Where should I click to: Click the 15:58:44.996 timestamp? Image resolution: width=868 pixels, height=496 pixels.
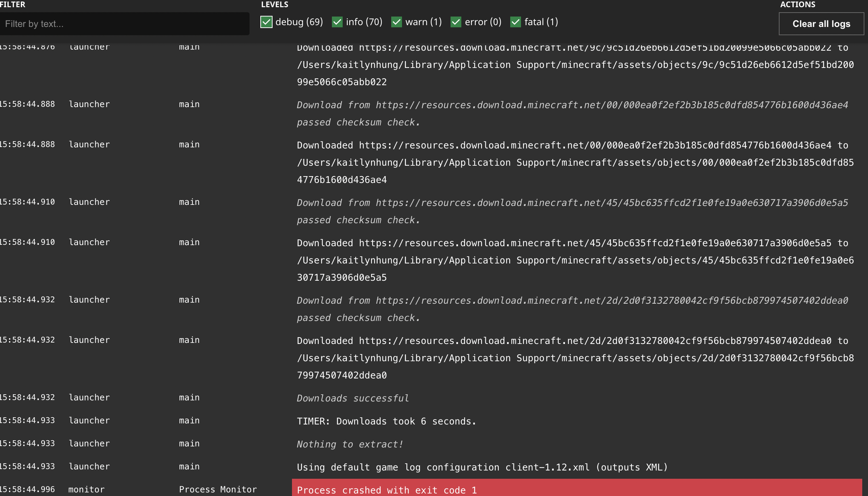click(x=27, y=490)
